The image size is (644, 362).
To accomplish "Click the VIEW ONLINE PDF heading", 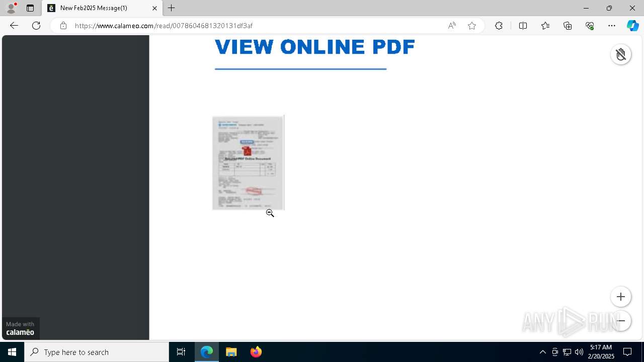I will [x=314, y=47].
